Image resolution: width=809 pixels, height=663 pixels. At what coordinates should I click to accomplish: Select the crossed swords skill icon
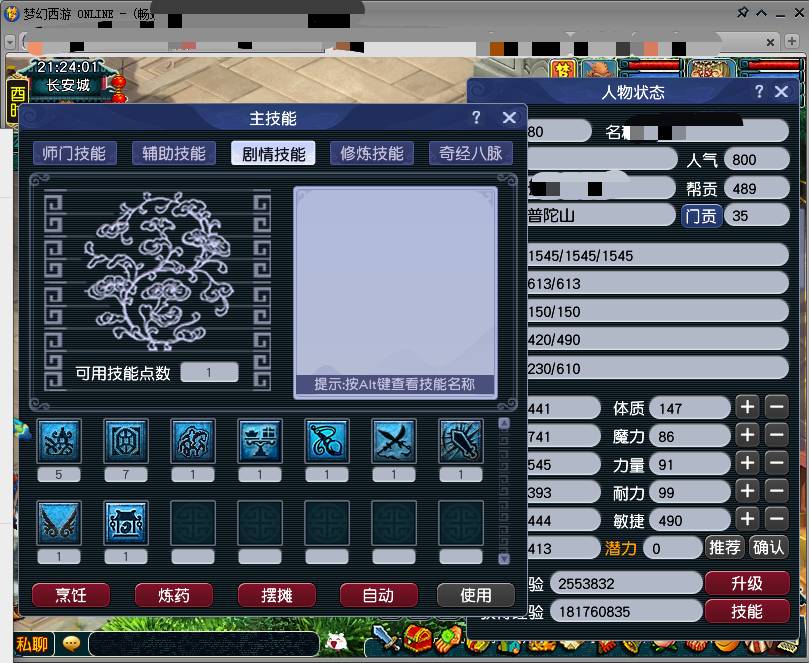pyautogui.click(x=394, y=441)
